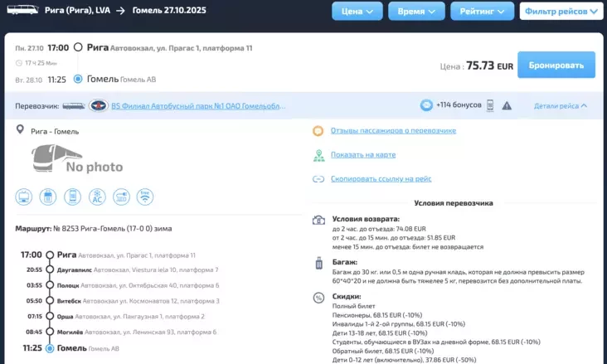The height and width of the screenshot is (364, 607).
Task: Open the Время sort dropdown
Action: [416, 12]
